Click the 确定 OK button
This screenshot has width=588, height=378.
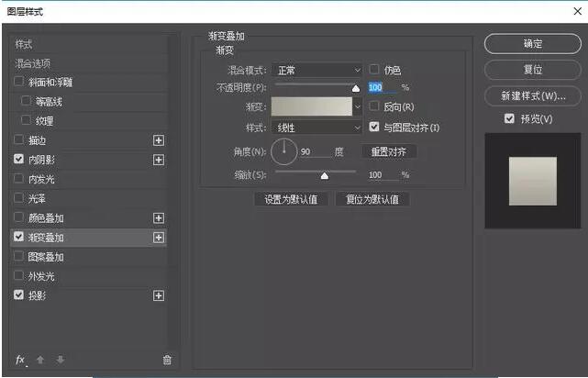(x=533, y=44)
